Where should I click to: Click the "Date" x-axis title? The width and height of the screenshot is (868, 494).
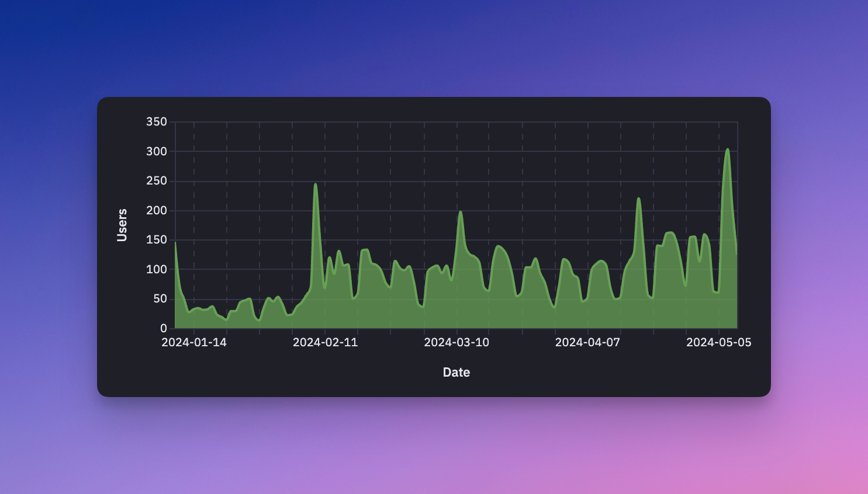tap(457, 373)
